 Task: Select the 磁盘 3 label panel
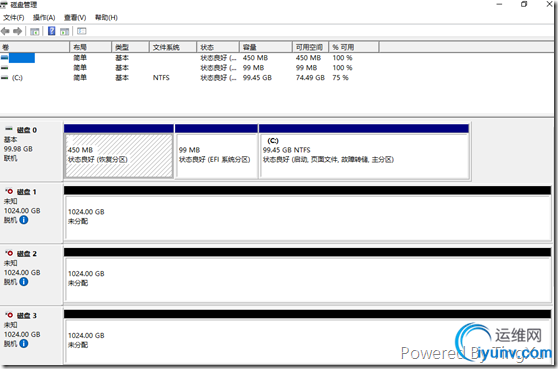pyautogui.click(x=31, y=337)
